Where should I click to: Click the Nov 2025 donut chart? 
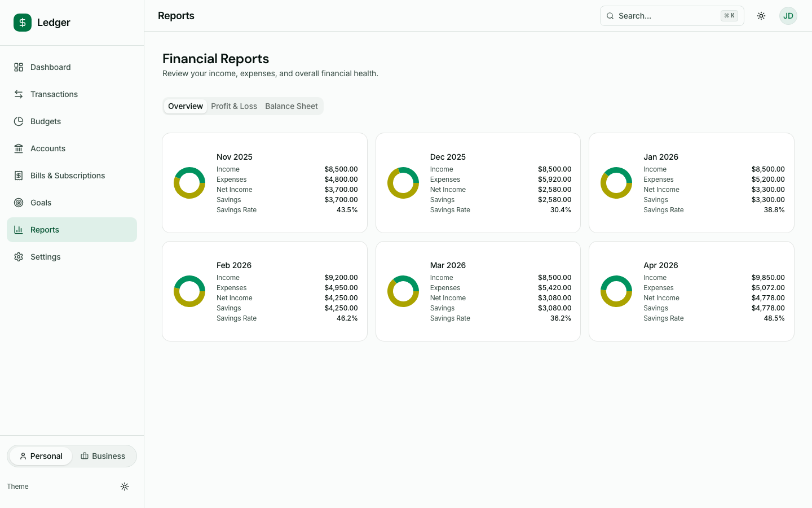coord(189,182)
